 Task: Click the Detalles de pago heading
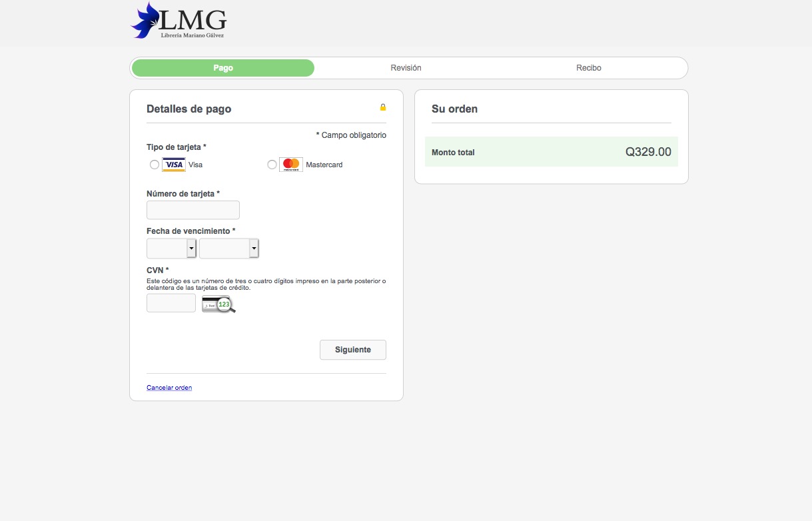click(189, 109)
